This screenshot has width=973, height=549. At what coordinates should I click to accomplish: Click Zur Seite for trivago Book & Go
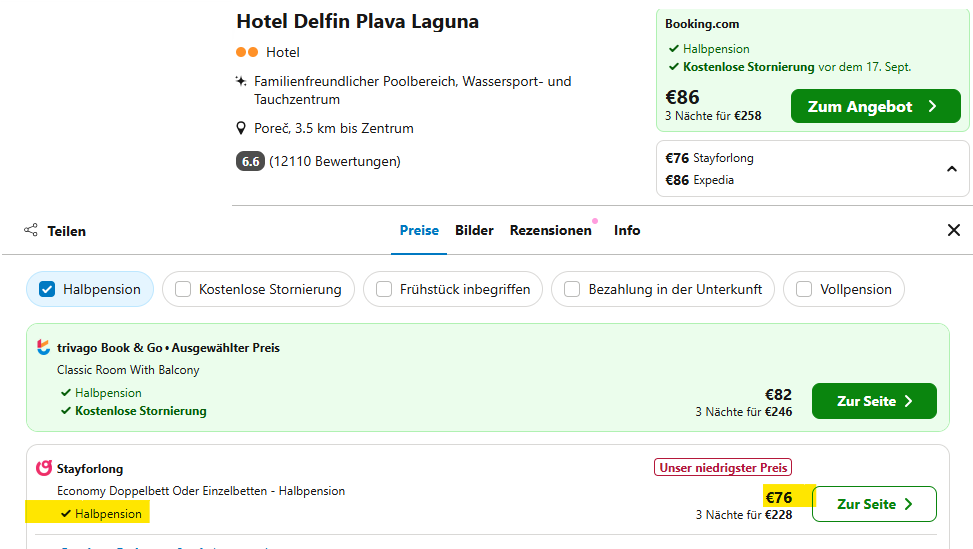(874, 401)
